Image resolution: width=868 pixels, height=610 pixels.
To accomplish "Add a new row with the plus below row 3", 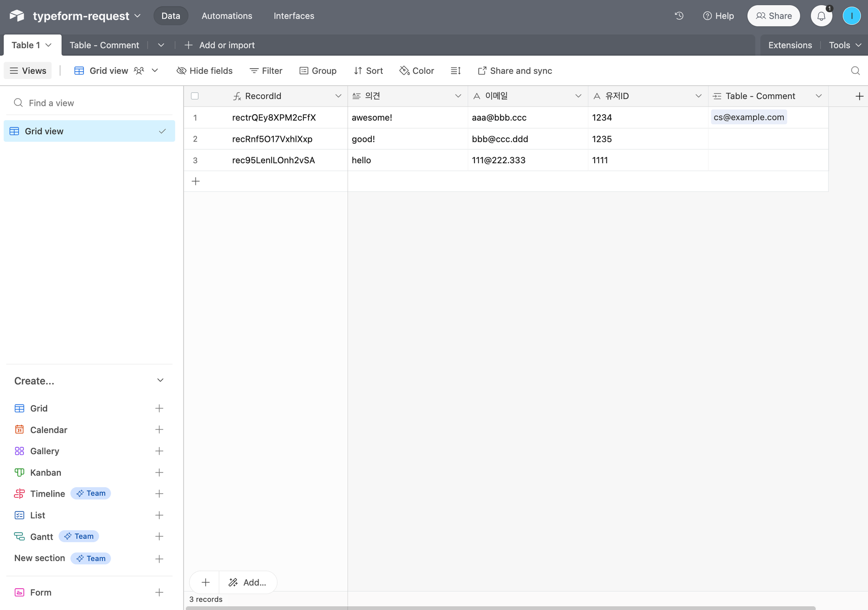I will pyautogui.click(x=196, y=181).
